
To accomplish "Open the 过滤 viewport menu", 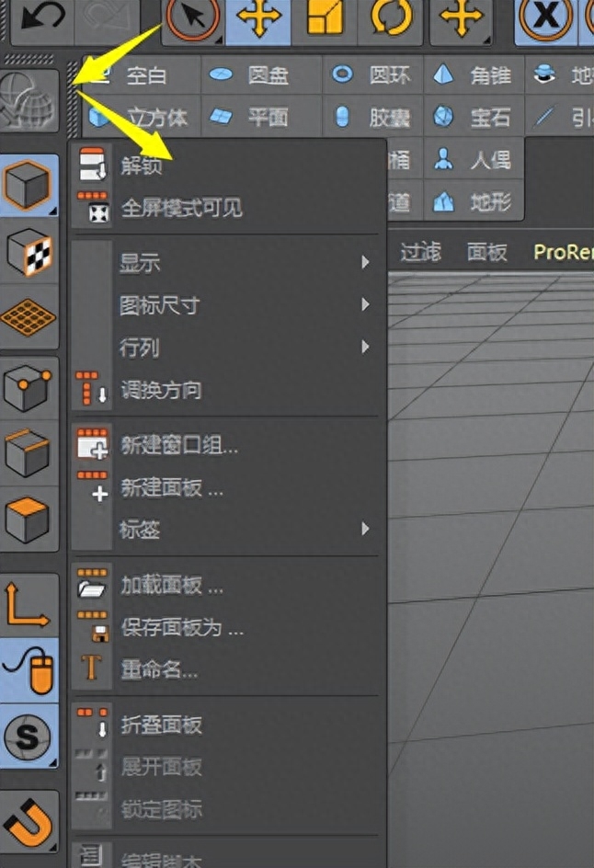I will (x=421, y=252).
